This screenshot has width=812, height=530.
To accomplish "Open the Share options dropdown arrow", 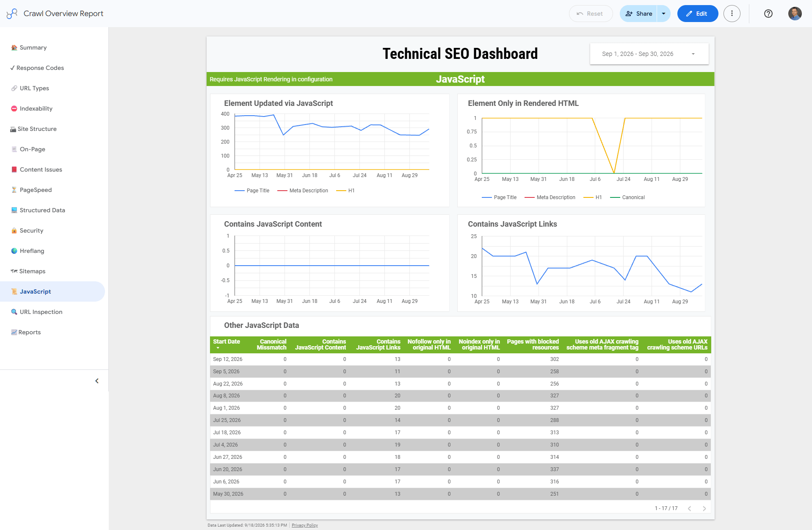I will 663,14.
